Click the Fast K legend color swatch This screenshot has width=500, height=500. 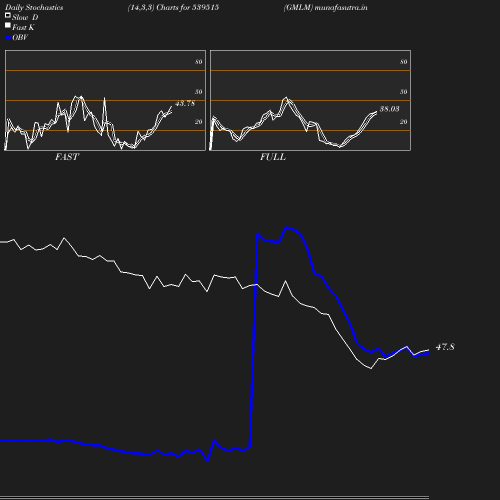[x=8, y=25]
